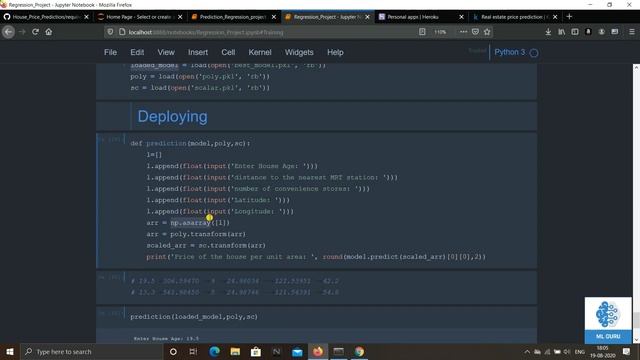Open the Jupyter Kernel menu
Image resolution: width=640 pixels, height=360 pixels.
(260, 52)
